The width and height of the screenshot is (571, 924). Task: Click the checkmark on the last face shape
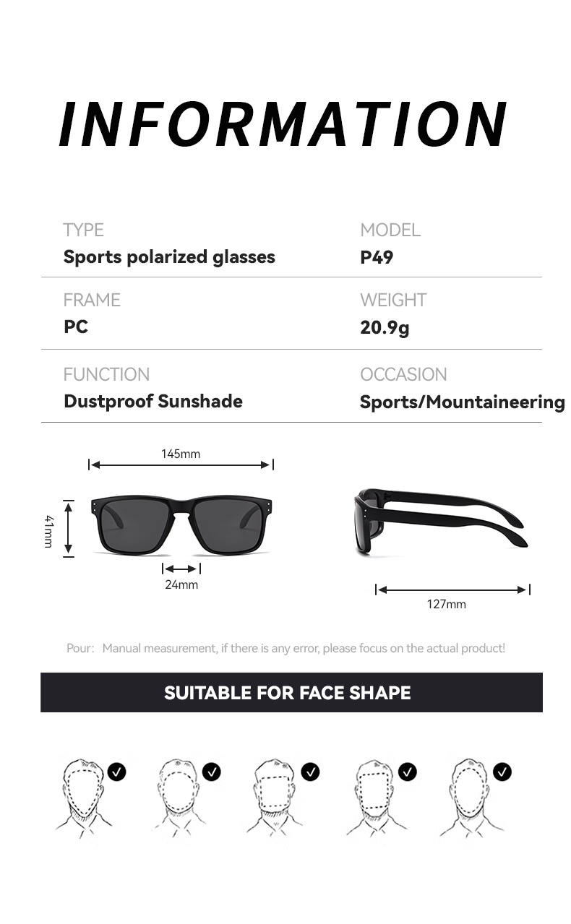[x=502, y=772]
